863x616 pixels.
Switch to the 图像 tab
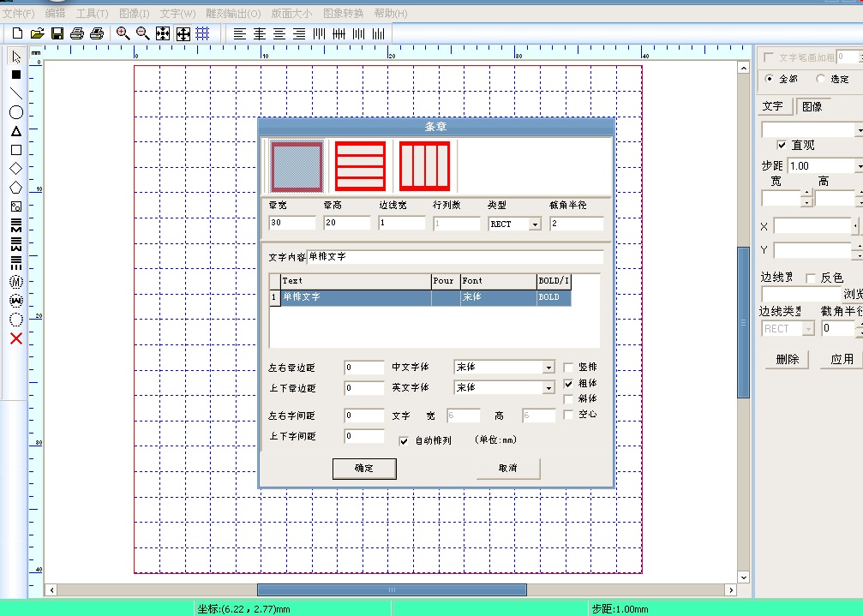pyautogui.click(x=812, y=106)
